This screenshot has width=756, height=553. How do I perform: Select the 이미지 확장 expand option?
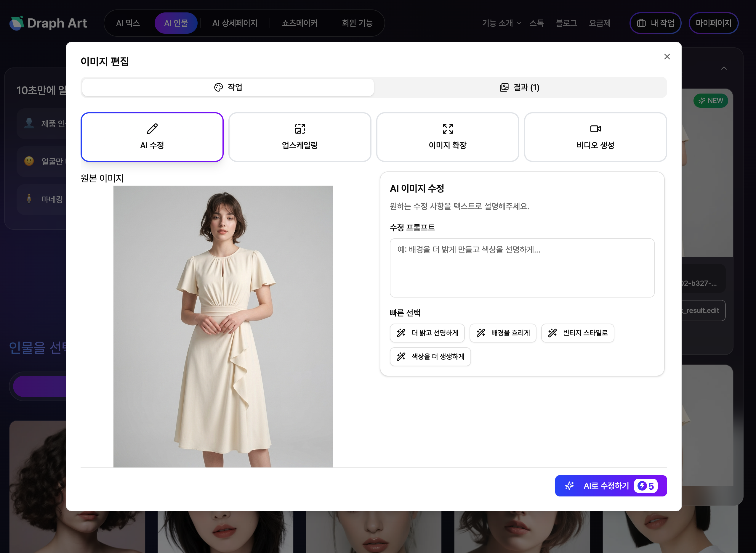(x=448, y=137)
